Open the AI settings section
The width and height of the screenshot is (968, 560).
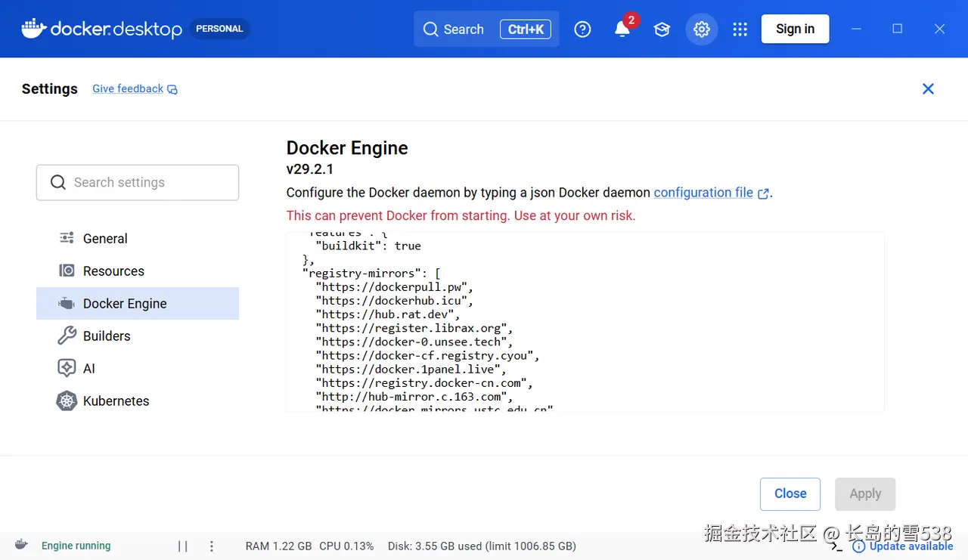(138, 368)
